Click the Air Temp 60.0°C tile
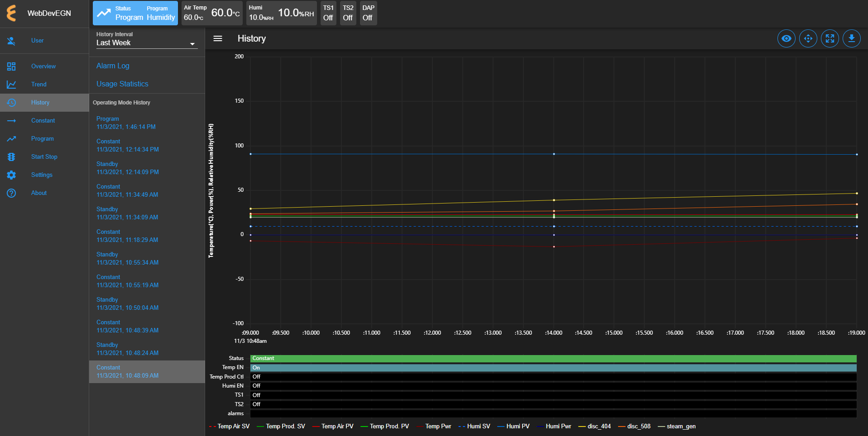The image size is (868, 436). [212, 13]
